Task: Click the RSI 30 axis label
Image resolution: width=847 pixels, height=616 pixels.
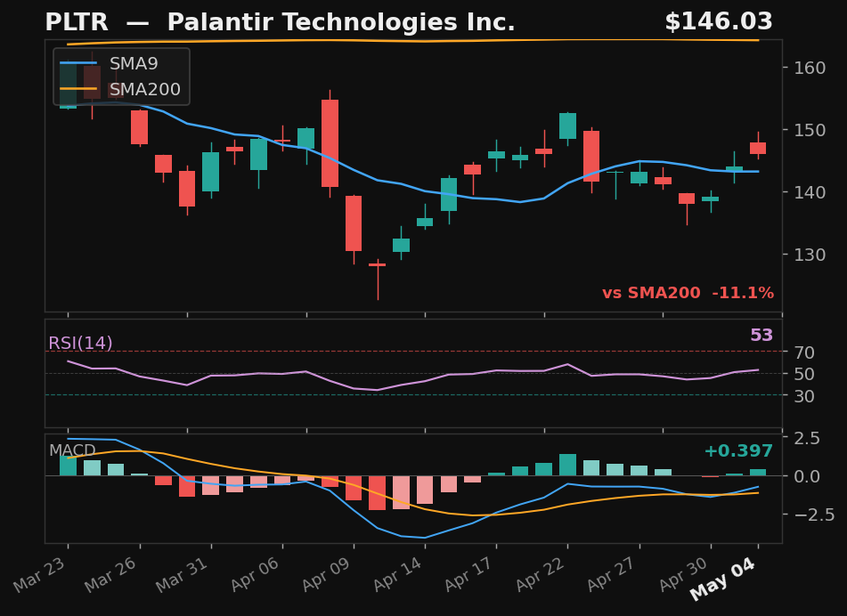Action: click(803, 396)
